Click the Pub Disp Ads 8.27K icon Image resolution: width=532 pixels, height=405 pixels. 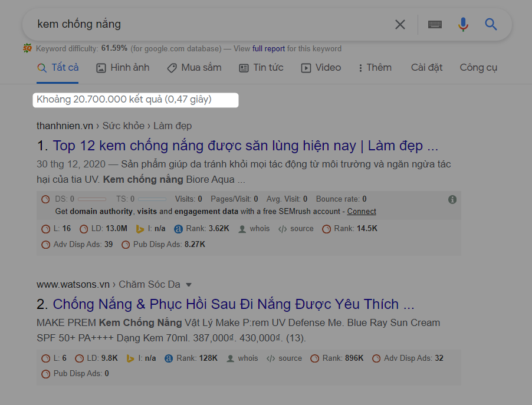126,245
